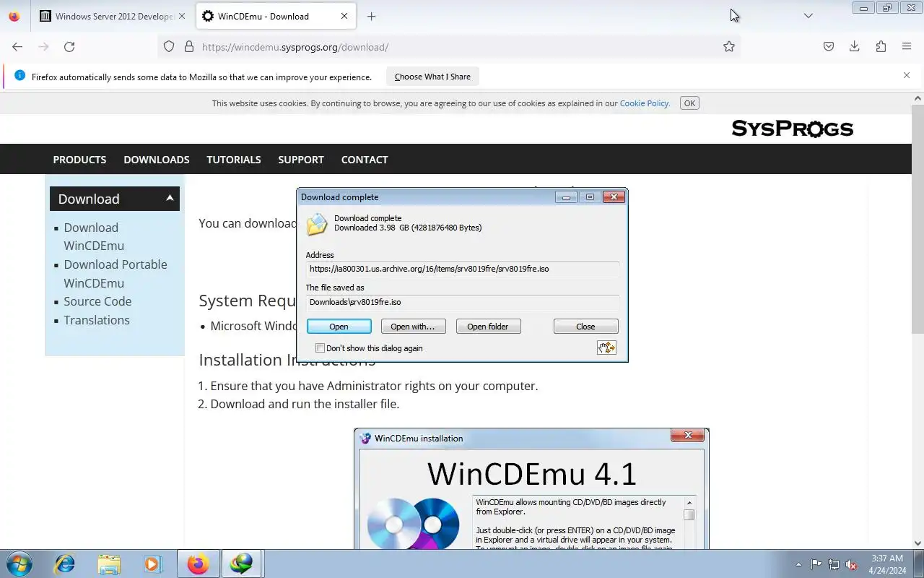This screenshot has height=578, width=924.
Task: Open Firefox downloads panel
Action: (855, 46)
